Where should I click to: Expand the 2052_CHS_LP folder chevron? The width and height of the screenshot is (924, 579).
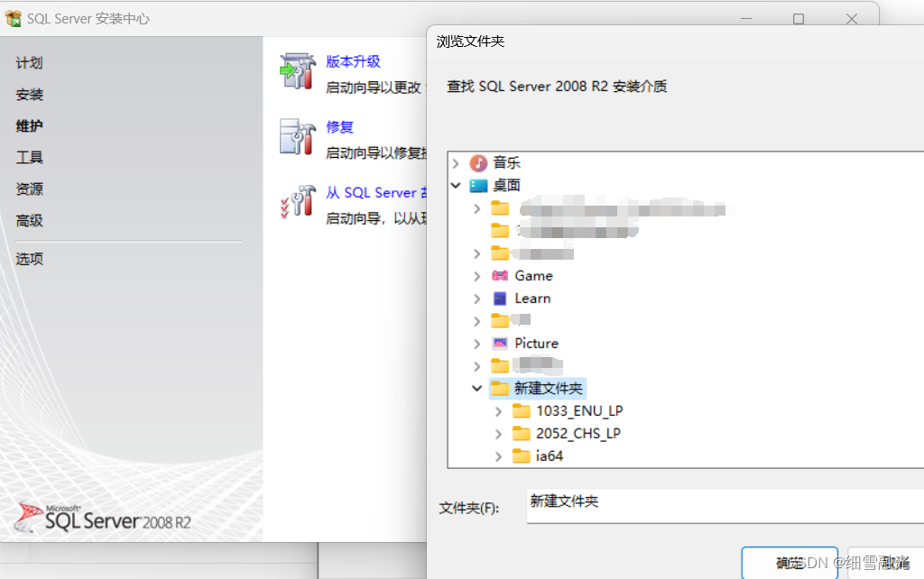[x=498, y=433]
